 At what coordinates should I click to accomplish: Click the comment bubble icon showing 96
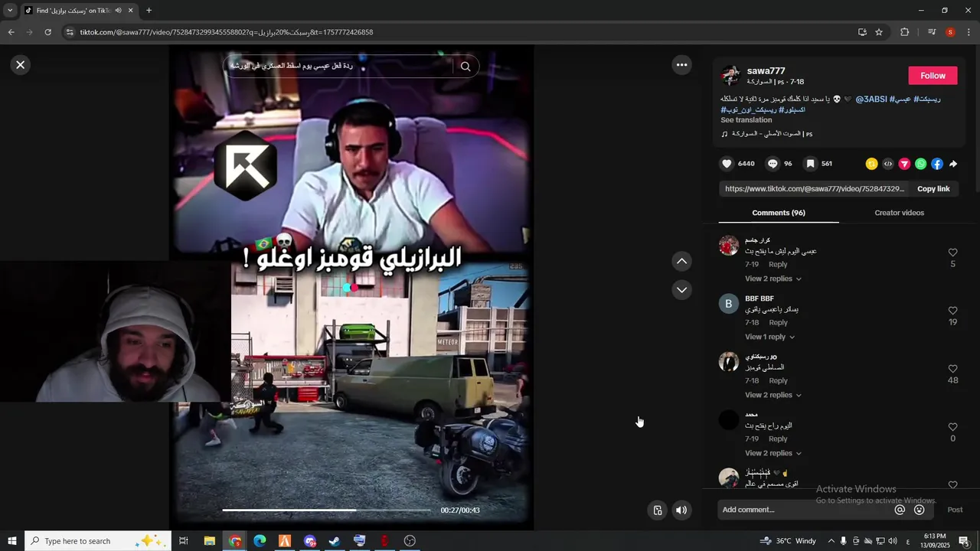(773, 164)
